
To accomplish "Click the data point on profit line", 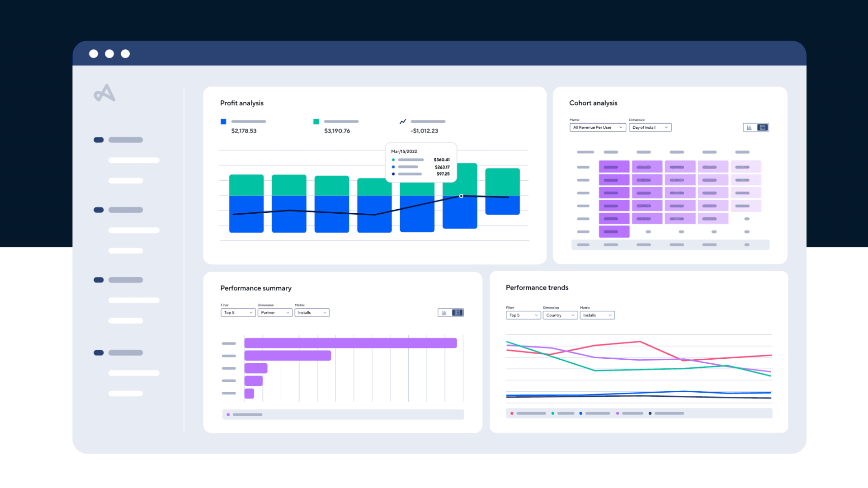I will pyautogui.click(x=461, y=196).
